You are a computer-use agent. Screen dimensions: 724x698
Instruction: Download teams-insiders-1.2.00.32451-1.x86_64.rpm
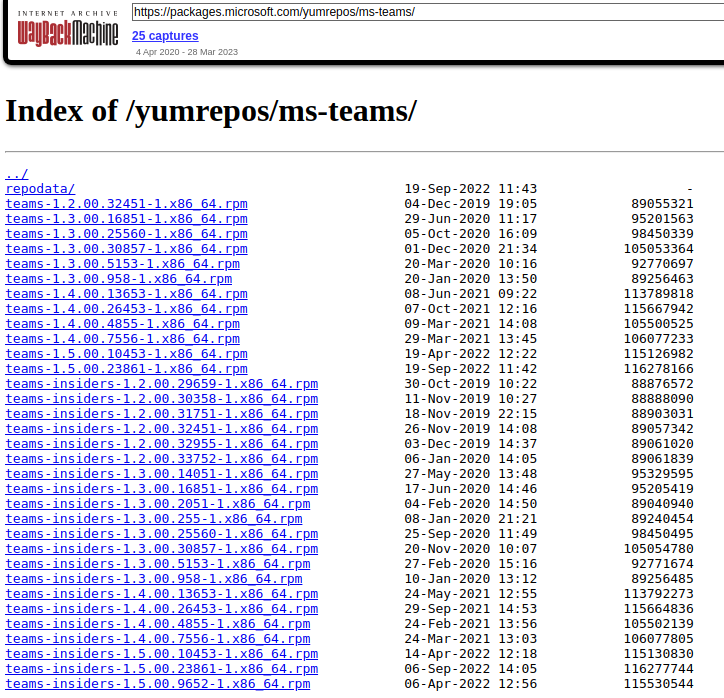click(162, 429)
